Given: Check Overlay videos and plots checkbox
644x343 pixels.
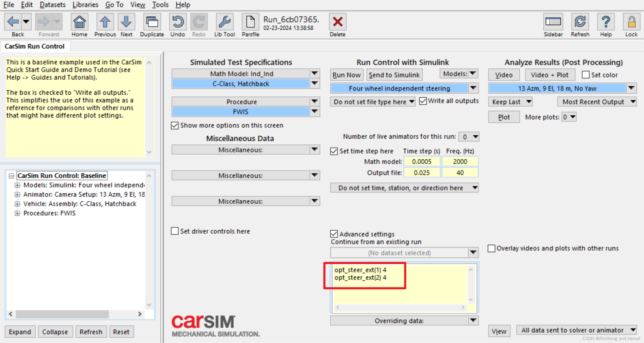Looking at the screenshot, I should click(491, 248).
